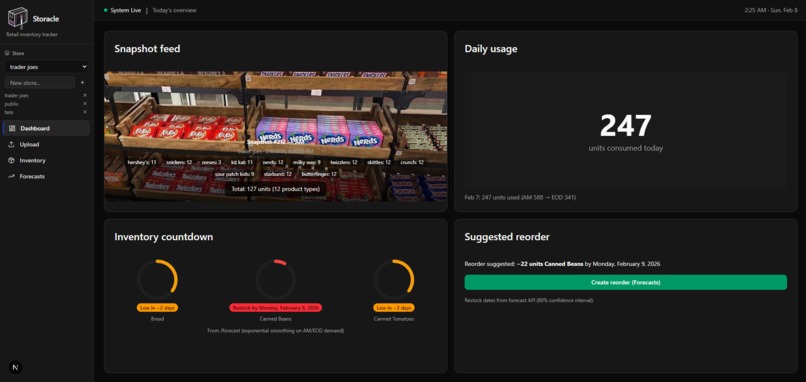Click the Inventory cube icon
The width and height of the screenshot is (806, 382).
(x=11, y=160)
